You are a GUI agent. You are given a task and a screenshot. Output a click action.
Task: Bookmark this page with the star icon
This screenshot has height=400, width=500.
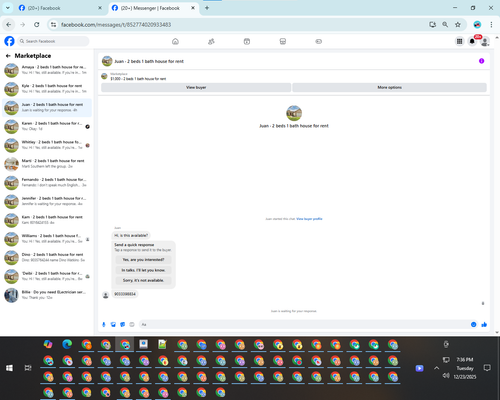click(x=458, y=25)
